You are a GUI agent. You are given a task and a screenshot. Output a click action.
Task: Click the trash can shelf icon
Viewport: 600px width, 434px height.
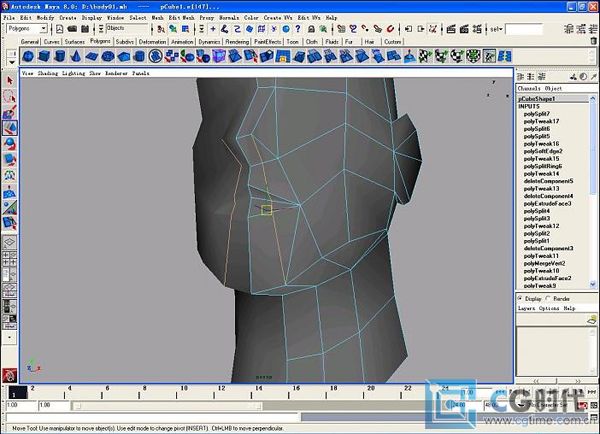tap(593, 41)
